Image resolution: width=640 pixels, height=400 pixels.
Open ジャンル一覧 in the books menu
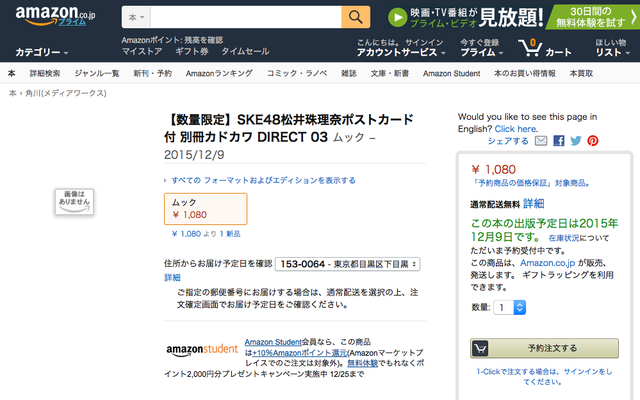97,73
